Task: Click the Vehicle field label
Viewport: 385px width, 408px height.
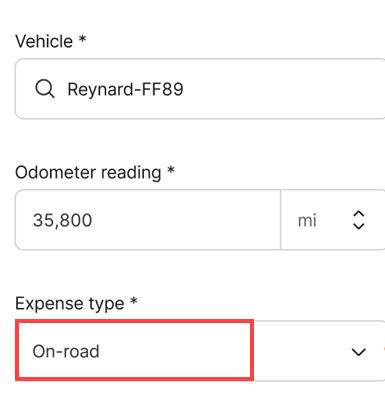Action: pyautogui.click(x=44, y=42)
